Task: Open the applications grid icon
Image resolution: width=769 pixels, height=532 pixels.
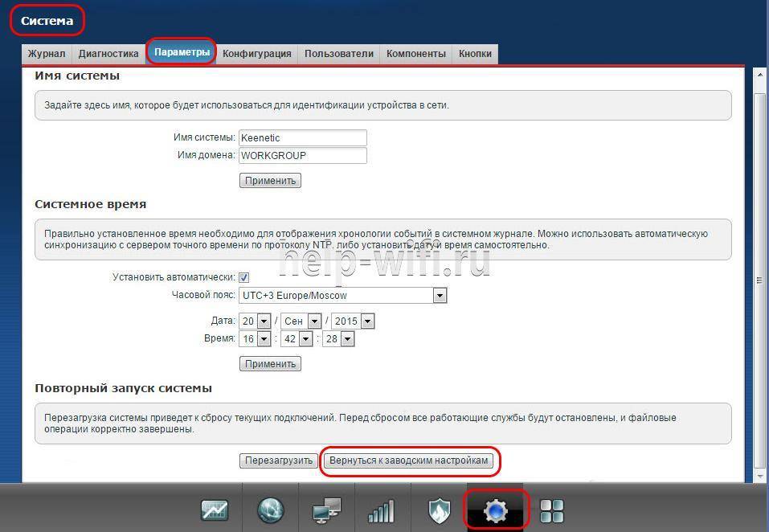Action: [552, 511]
